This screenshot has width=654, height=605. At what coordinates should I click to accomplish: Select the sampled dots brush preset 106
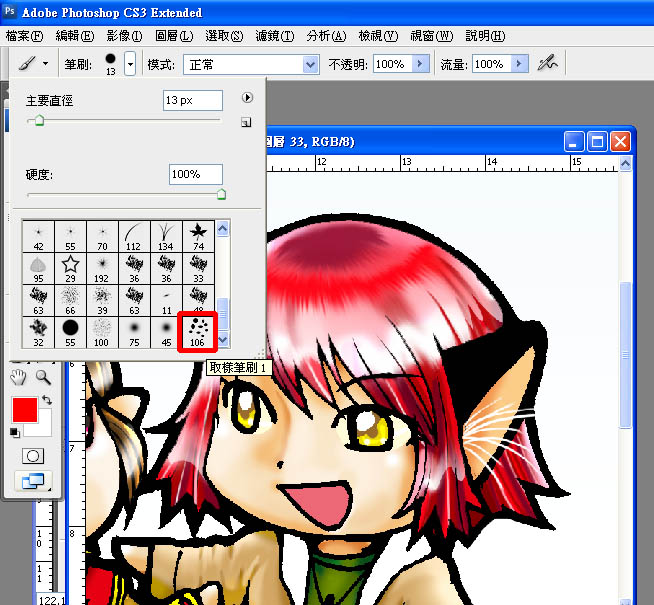198,332
